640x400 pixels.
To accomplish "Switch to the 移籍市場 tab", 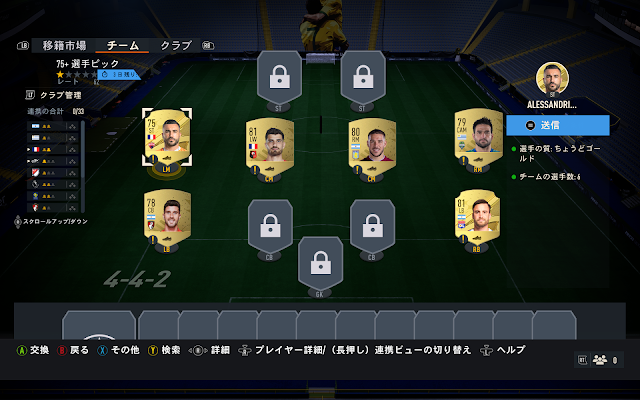I will [x=64, y=45].
